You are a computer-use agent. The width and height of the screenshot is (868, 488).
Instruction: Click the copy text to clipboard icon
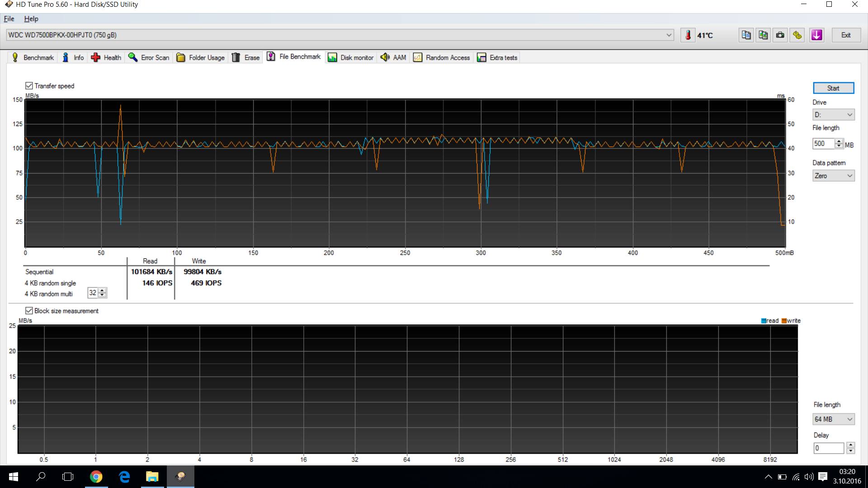(746, 35)
